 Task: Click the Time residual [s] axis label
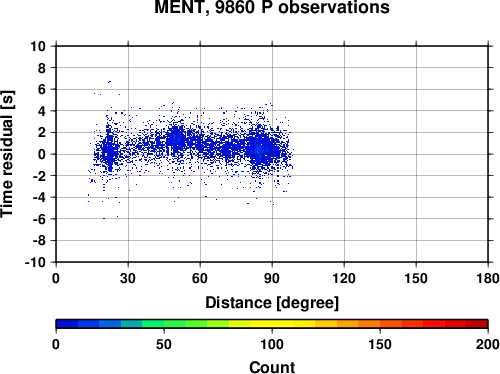[x=7, y=154]
